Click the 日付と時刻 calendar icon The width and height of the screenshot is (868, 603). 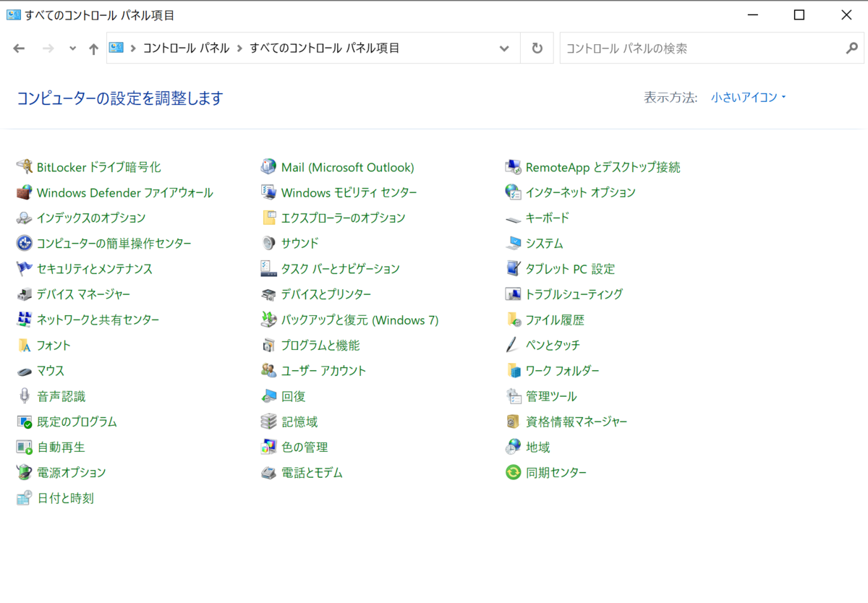click(x=25, y=498)
